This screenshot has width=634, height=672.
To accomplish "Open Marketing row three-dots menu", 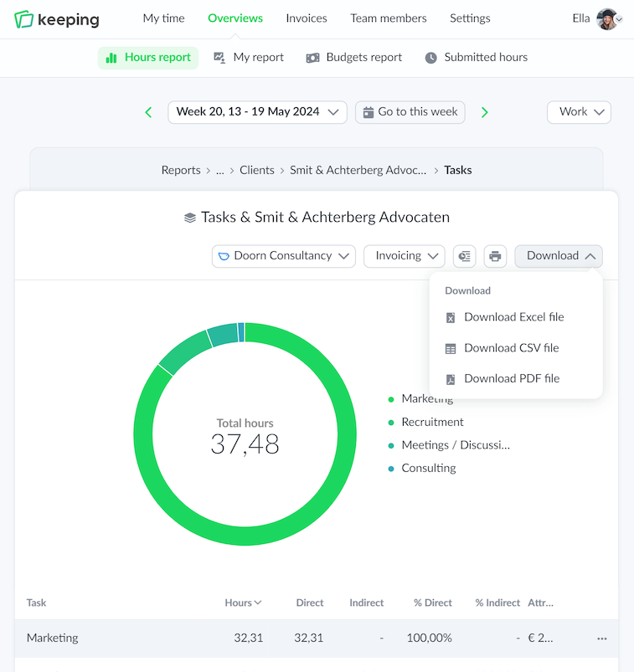I will pos(602,639).
